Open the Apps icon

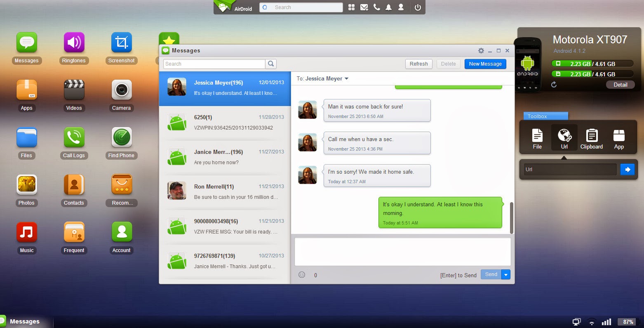click(27, 90)
